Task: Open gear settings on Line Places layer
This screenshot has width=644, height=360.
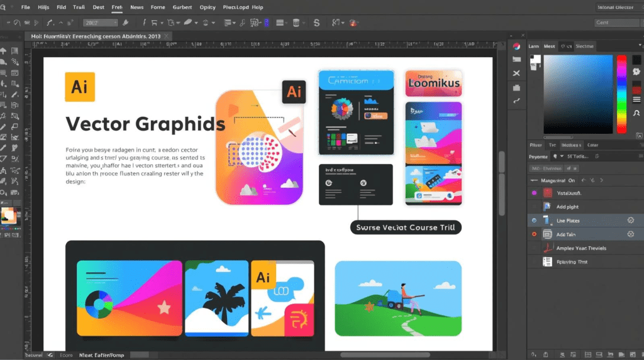Action: click(630, 221)
